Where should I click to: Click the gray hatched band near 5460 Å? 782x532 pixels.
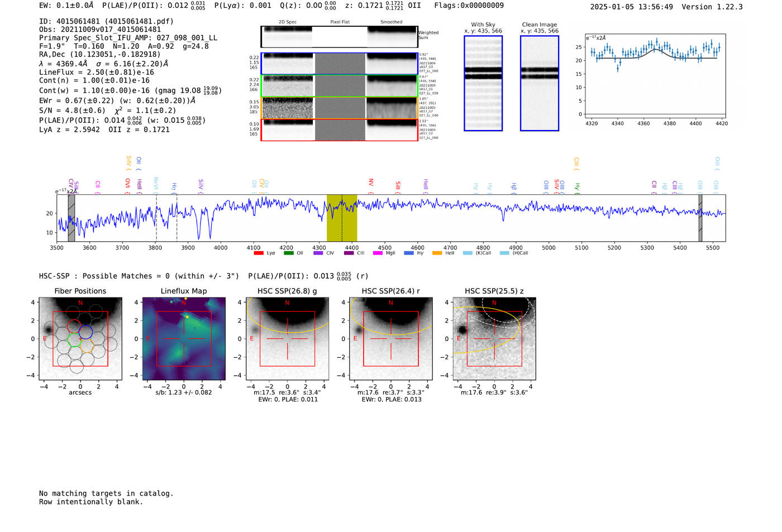(700, 218)
